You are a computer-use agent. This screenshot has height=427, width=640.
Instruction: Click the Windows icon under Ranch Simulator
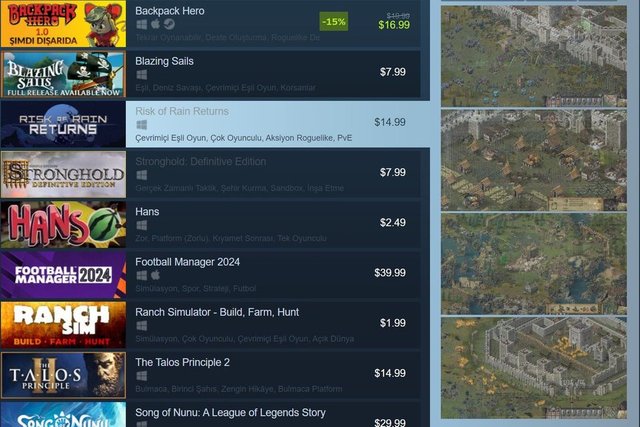click(142, 326)
